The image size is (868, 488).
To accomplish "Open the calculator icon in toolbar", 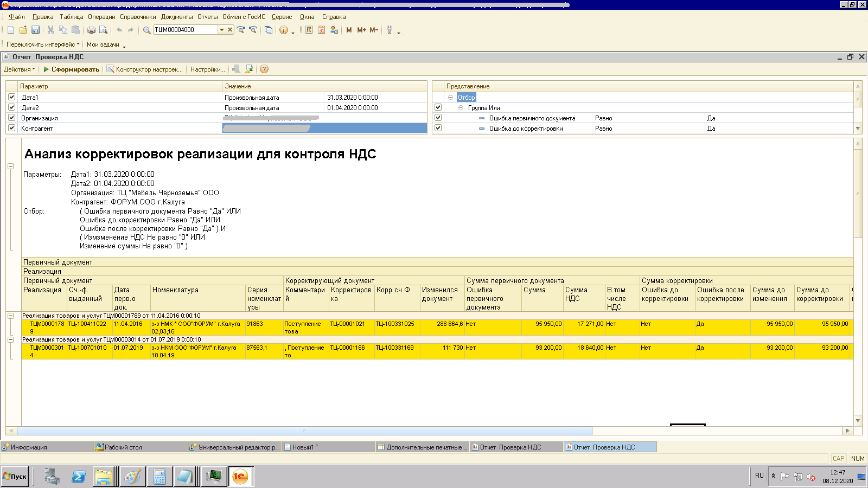I will [x=309, y=30].
